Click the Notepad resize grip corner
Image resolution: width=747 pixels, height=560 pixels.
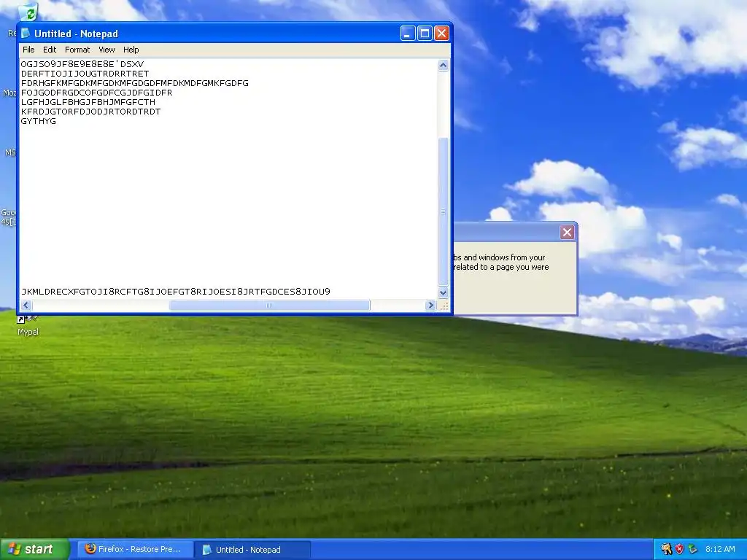pyautogui.click(x=444, y=306)
